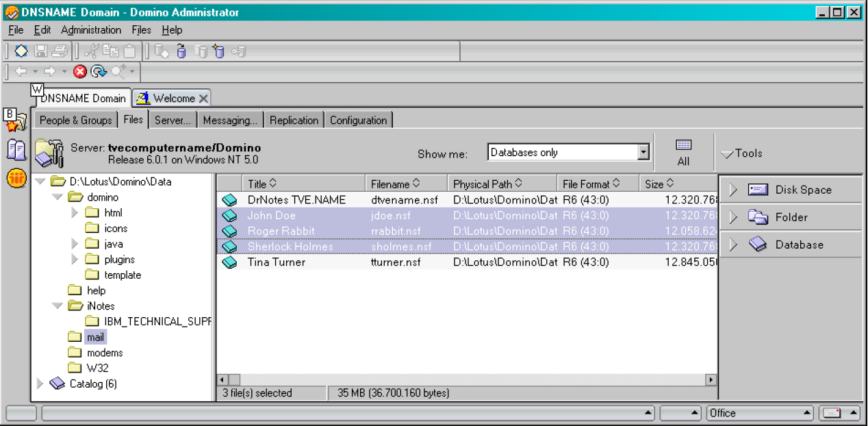Switch to the Replication tab
The height and width of the screenshot is (426, 868).
294,121
